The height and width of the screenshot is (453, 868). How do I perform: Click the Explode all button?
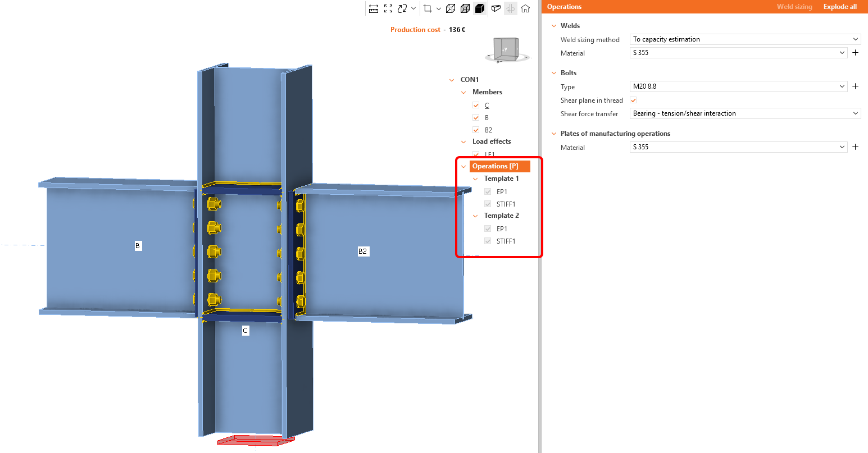[840, 7]
